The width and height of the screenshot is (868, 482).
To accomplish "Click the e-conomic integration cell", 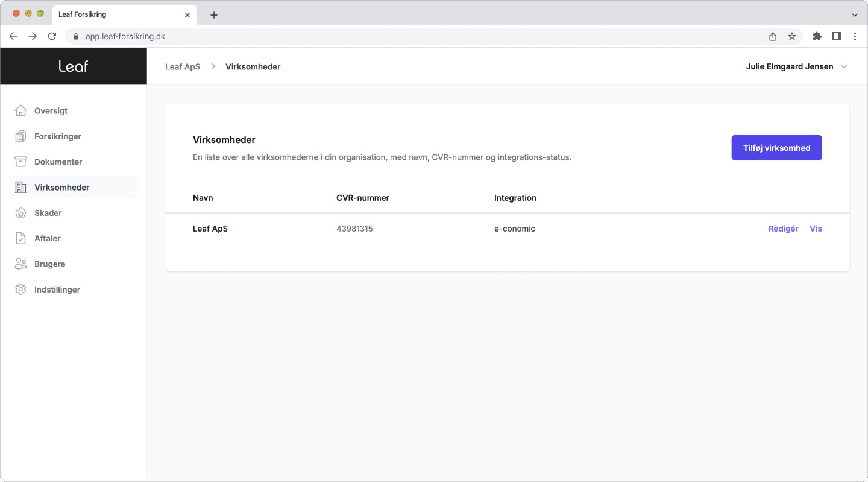I will pos(515,229).
